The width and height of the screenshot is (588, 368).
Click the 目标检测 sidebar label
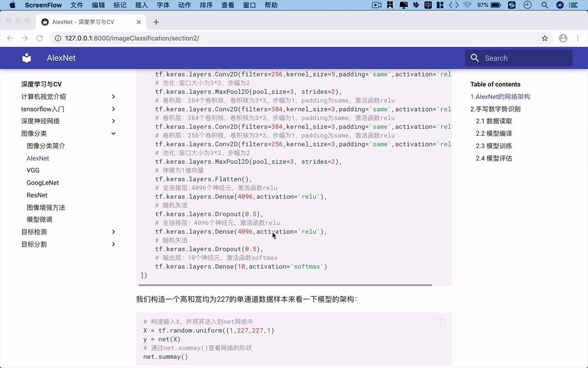coord(34,232)
